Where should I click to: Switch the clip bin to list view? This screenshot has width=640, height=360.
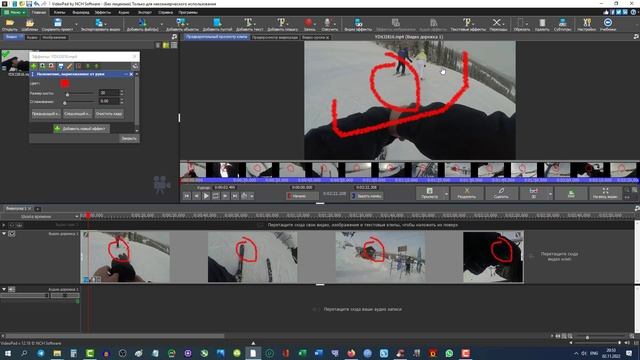tap(174, 45)
